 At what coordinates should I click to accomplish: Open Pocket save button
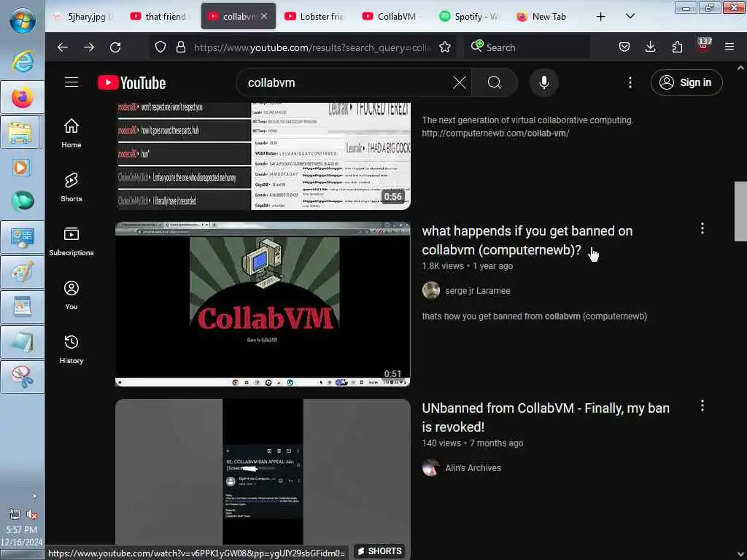click(x=624, y=47)
